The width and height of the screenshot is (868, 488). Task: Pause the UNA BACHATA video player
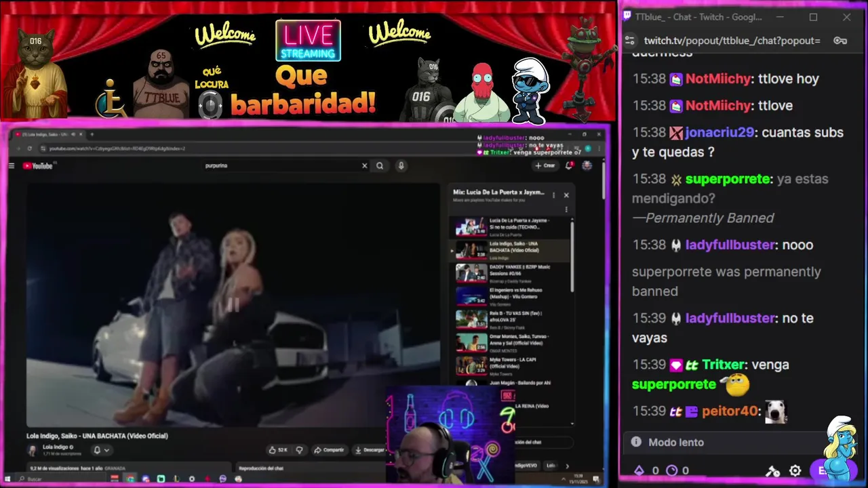coord(233,305)
